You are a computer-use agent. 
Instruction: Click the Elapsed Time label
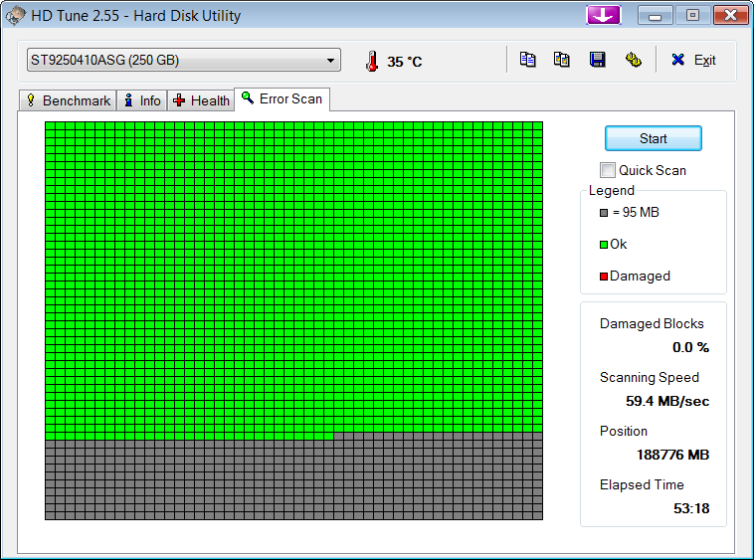point(642,484)
